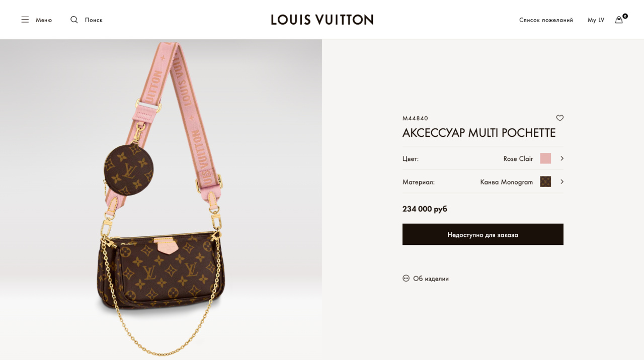Click the Канва Monogram material label

click(x=506, y=182)
